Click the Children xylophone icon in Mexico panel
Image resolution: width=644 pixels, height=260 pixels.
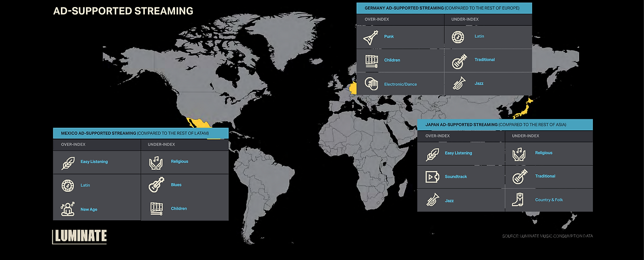pyautogui.click(x=156, y=209)
